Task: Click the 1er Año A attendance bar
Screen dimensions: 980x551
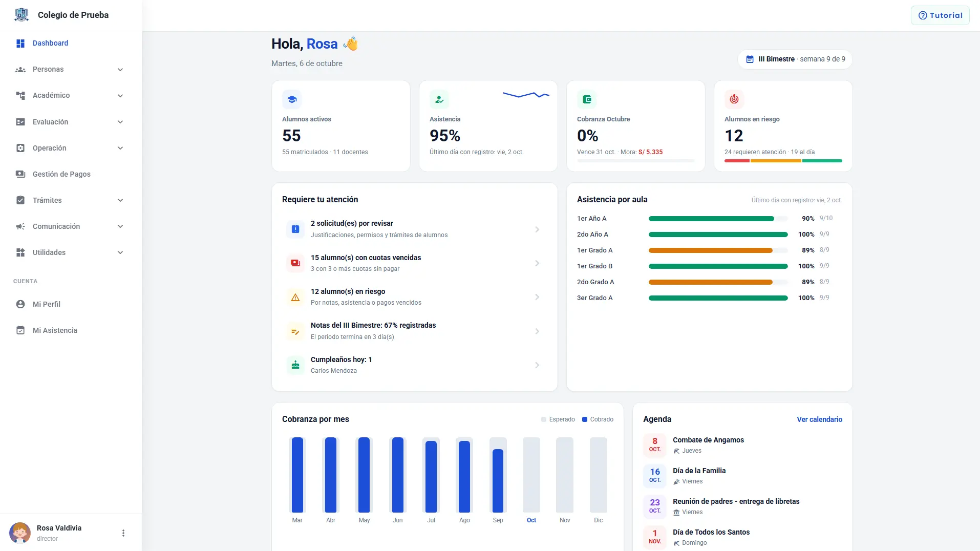Action: (x=718, y=219)
